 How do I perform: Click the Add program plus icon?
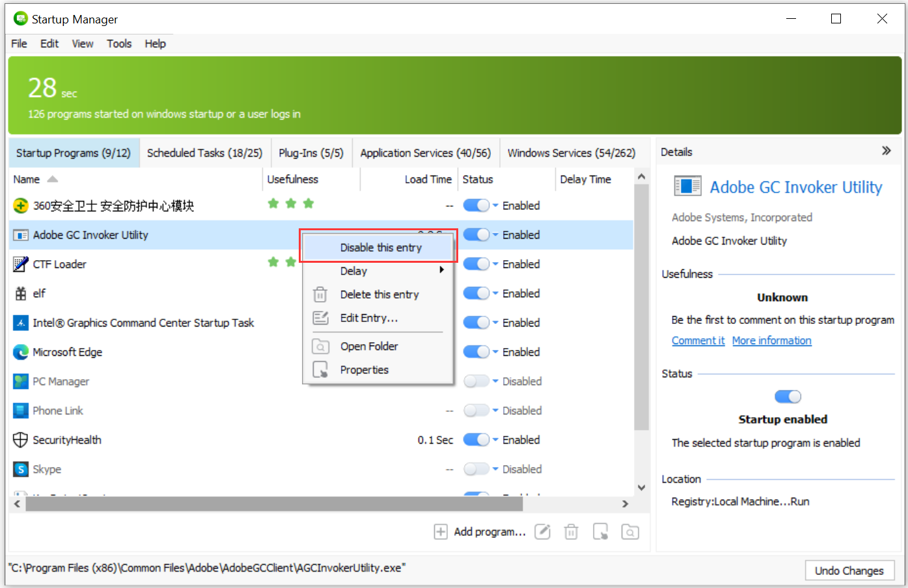[441, 531]
